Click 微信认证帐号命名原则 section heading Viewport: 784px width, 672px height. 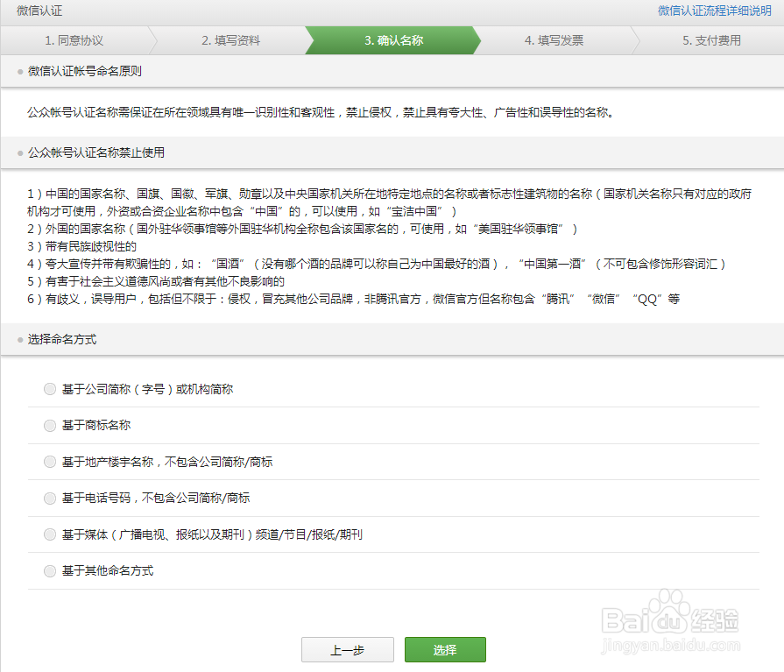tap(84, 72)
